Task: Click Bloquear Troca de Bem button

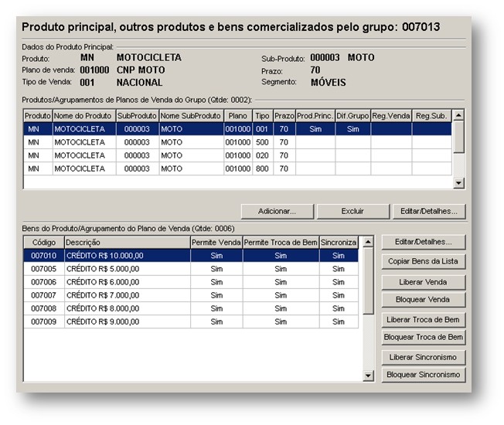Action: point(424,338)
